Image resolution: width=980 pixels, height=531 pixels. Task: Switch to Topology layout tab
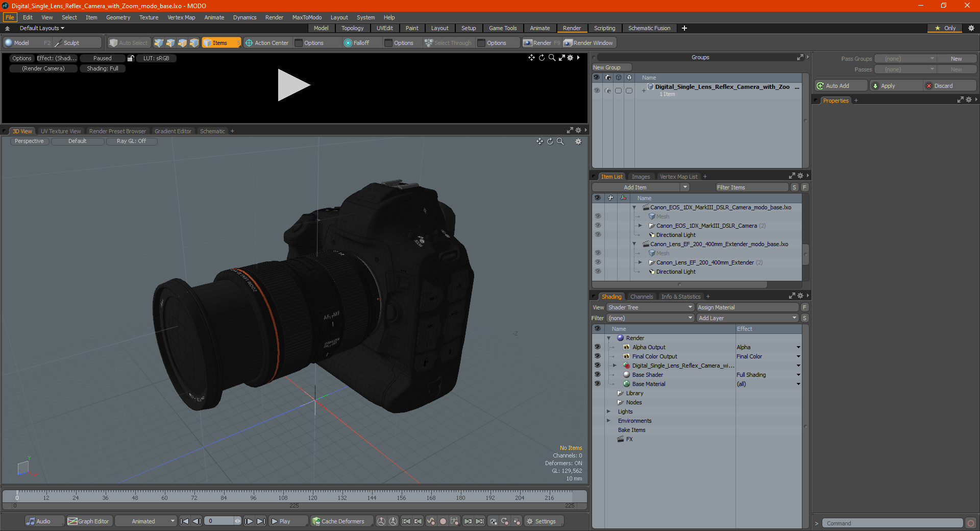pos(352,28)
